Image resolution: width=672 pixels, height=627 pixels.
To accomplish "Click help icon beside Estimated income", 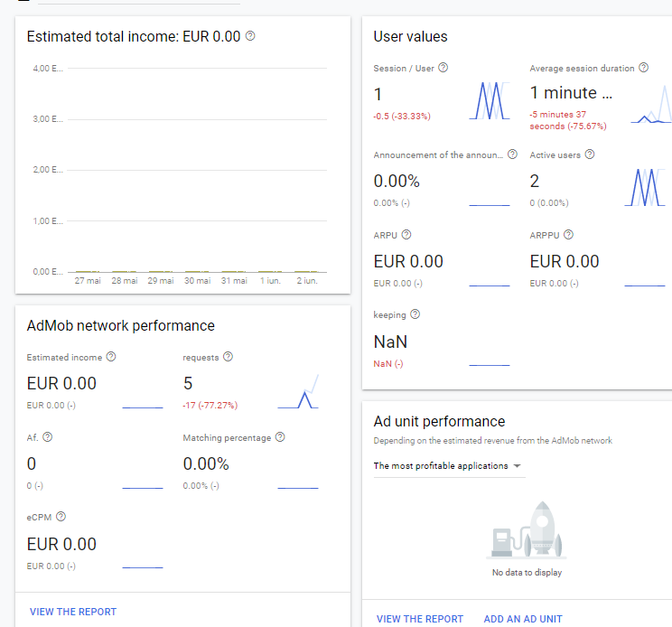I will tap(111, 357).
